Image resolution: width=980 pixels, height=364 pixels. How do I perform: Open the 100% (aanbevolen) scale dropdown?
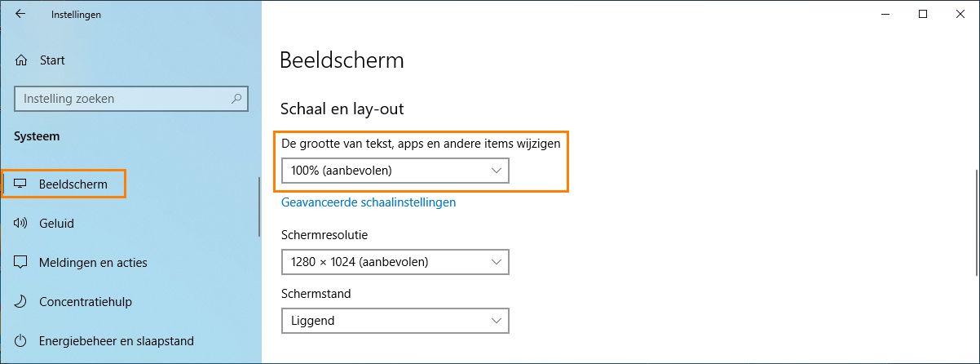pos(395,171)
